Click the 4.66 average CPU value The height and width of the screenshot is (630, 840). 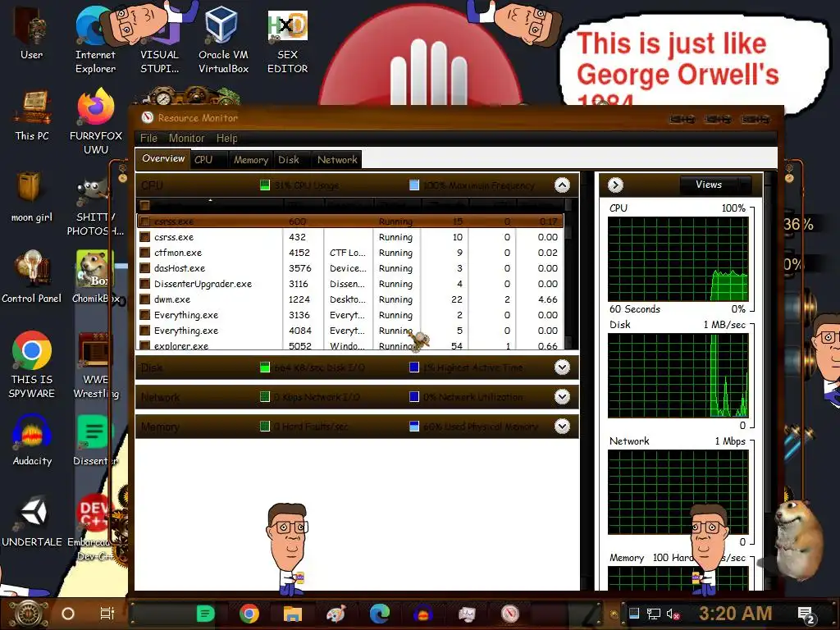547,299
